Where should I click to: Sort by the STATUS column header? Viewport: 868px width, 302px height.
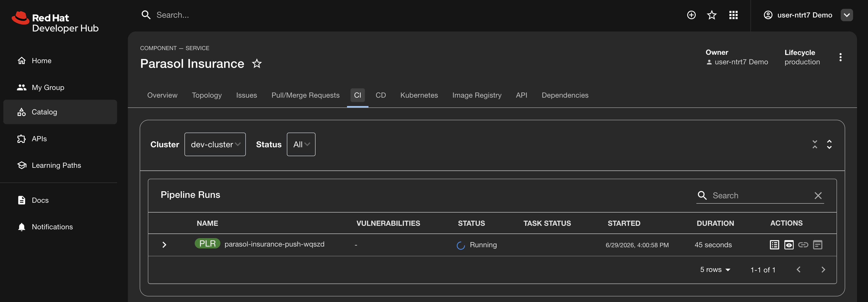pyautogui.click(x=471, y=223)
